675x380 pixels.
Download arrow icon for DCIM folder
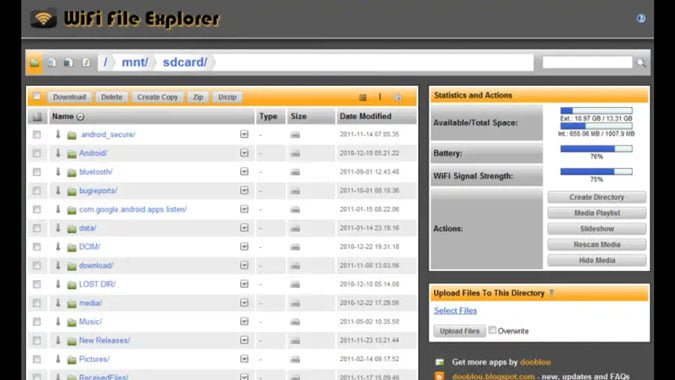pyautogui.click(x=58, y=247)
